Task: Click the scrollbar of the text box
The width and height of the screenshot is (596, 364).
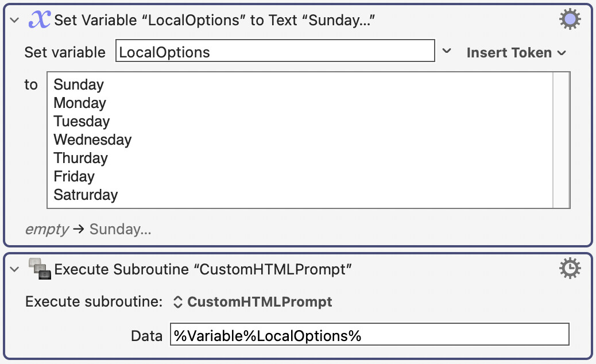Action: [x=562, y=140]
